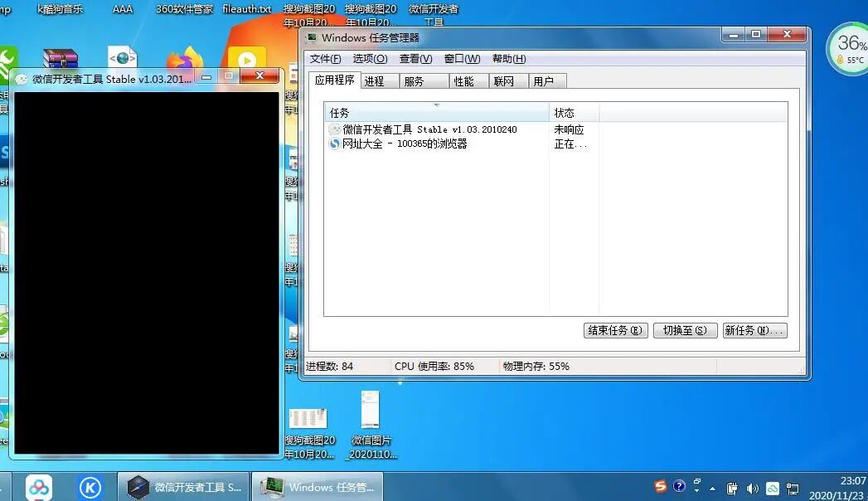
Task: Open the 查看(V) menu
Action: tap(415, 59)
